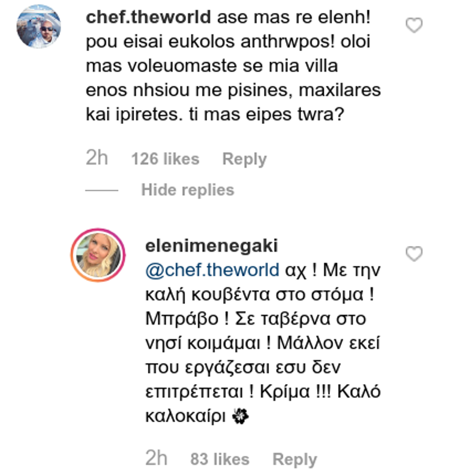Tap the heart on elenimenegaki's reply
Viewport: 449px width, 476px height.
coord(414,255)
